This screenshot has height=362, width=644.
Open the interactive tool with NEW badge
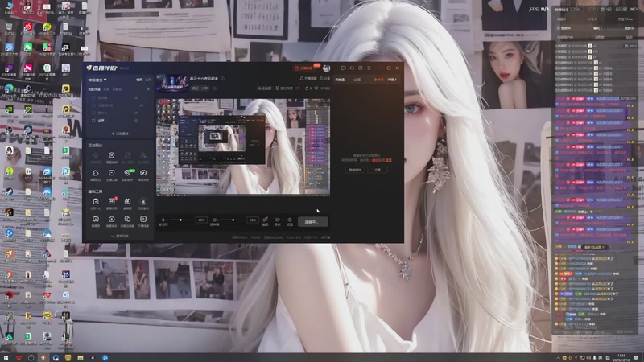[128, 175]
